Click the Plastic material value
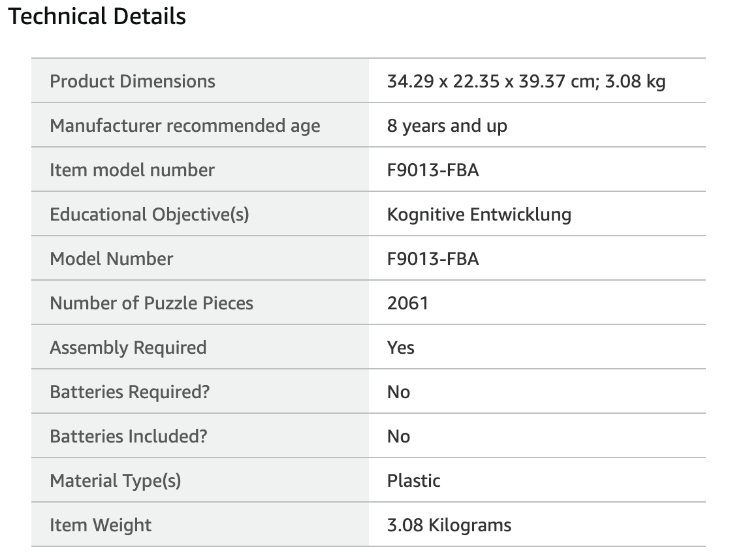The image size is (730, 560). 413,481
